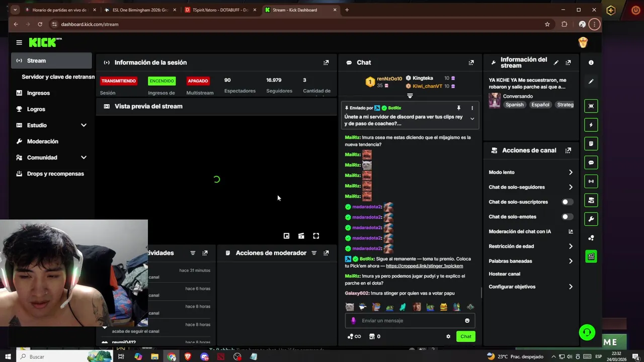644x362 pixels.
Task: Open chat settings gear icon
Action: click(x=448, y=336)
